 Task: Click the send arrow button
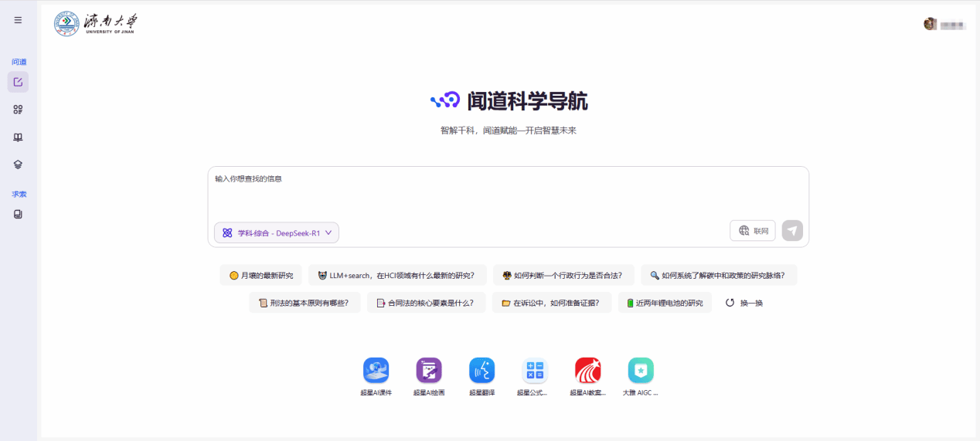coord(792,231)
